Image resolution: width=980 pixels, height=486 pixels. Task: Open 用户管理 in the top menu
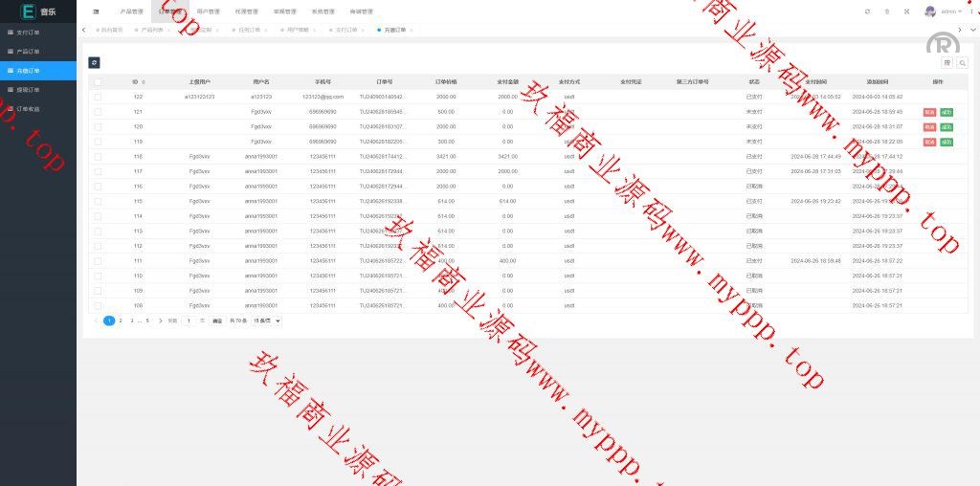click(x=208, y=11)
